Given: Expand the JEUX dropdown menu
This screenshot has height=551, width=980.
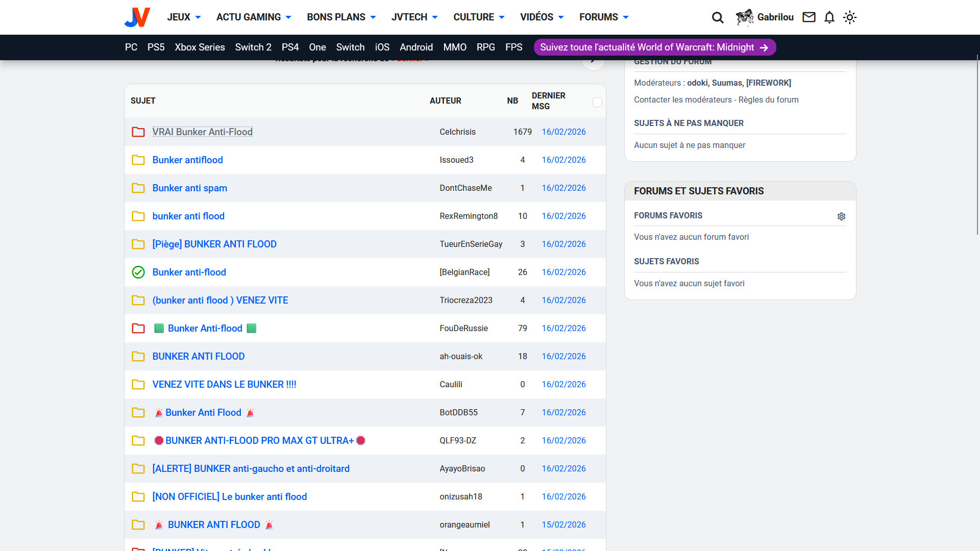Looking at the screenshot, I should click(184, 17).
